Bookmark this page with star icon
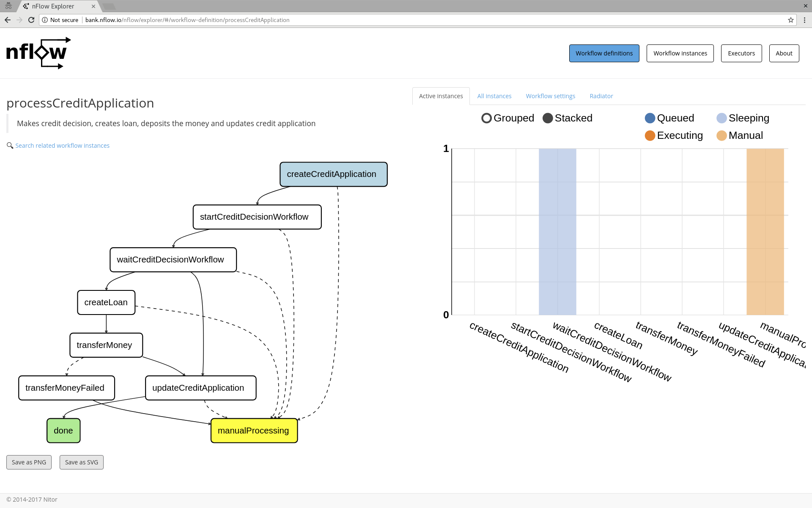 click(790, 20)
